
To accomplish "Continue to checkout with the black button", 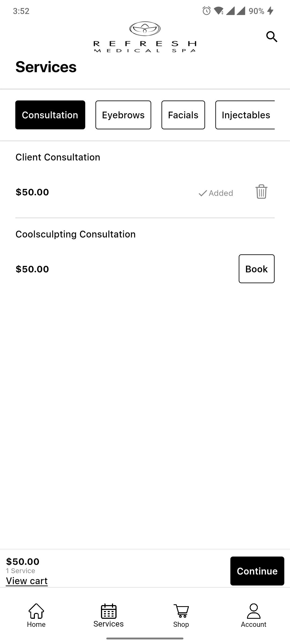I will tap(257, 571).
